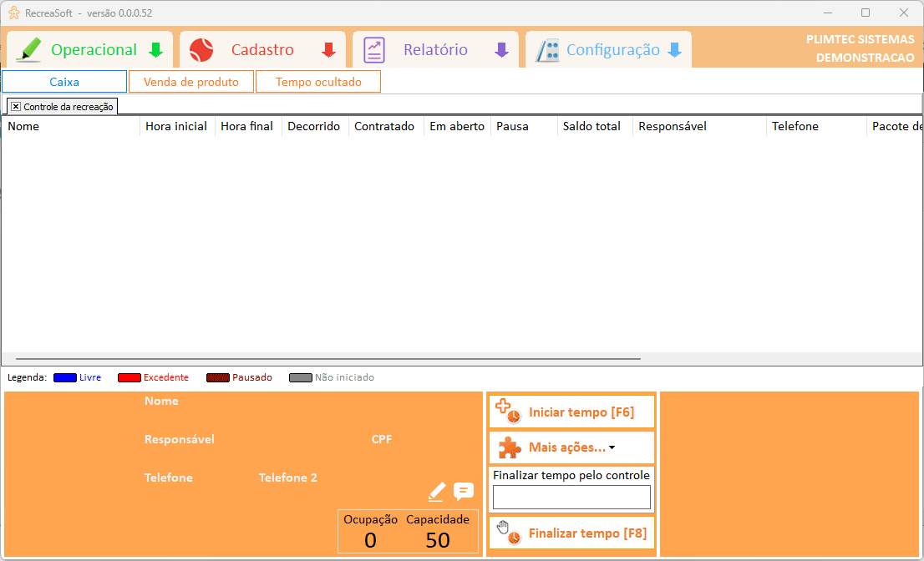
Task: Click the blue Livre legend swatch
Action: 65,377
